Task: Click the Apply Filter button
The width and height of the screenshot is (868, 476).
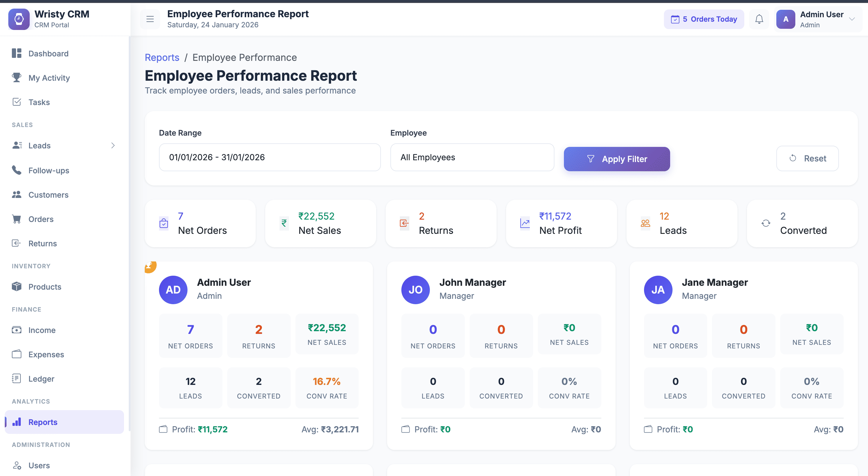Action: [x=617, y=159]
